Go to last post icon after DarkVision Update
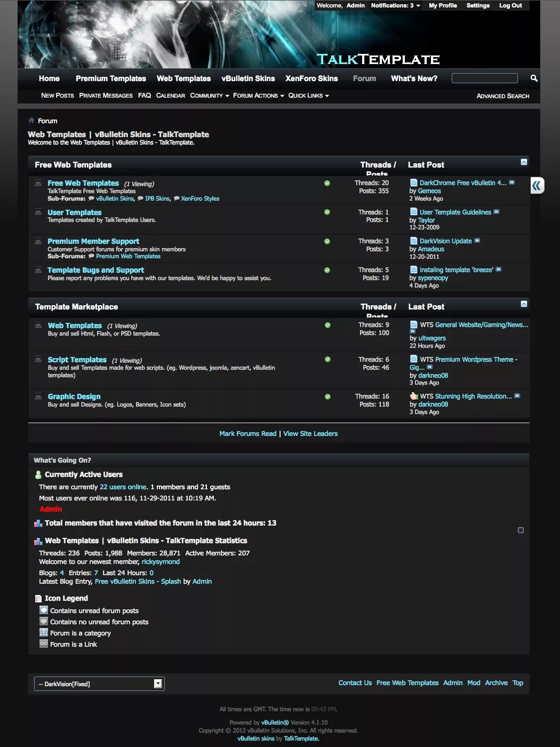 pos(477,241)
